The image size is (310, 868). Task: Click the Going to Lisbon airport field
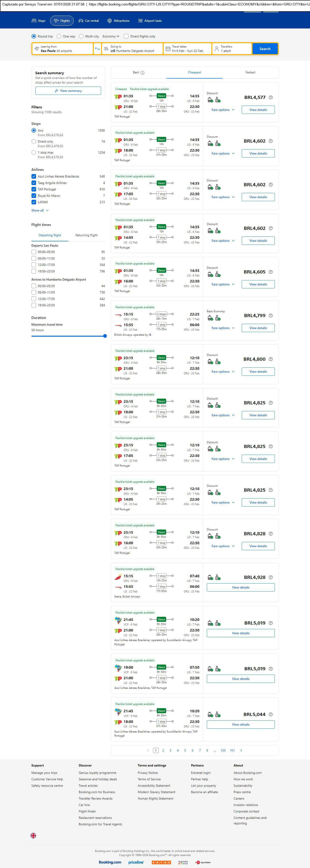[x=132, y=49]
